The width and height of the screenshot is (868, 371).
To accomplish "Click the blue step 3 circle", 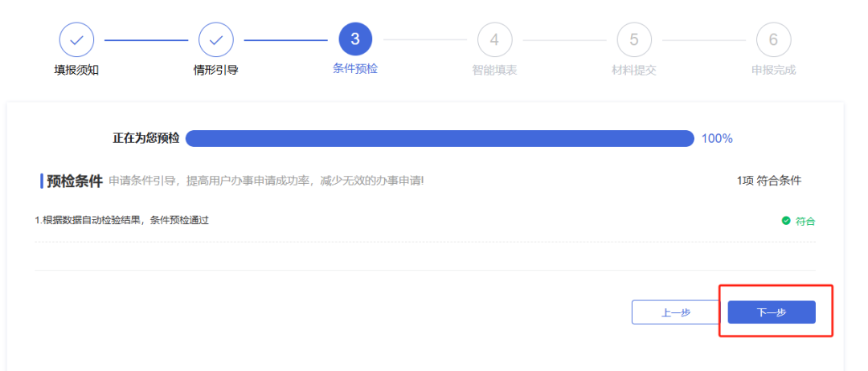I will (355, 39).
